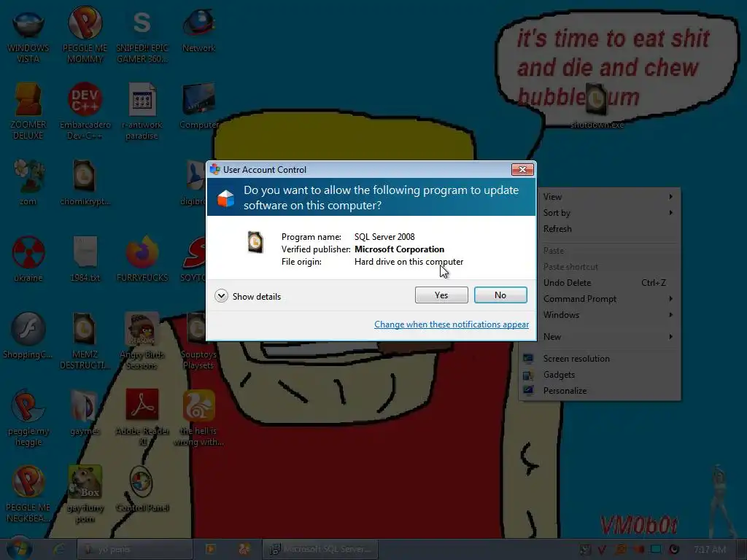Choose Undo Delete from context menu

(x=600, y=282)
